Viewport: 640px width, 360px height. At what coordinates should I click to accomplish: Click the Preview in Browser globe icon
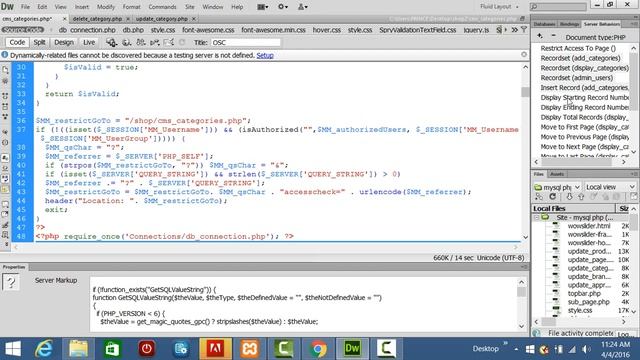tap(127, 42)
